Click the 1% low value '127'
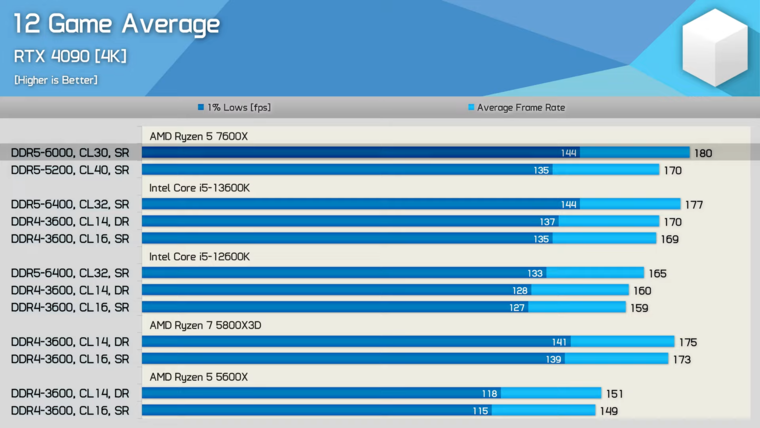760x428 pixels. point(517,308)
